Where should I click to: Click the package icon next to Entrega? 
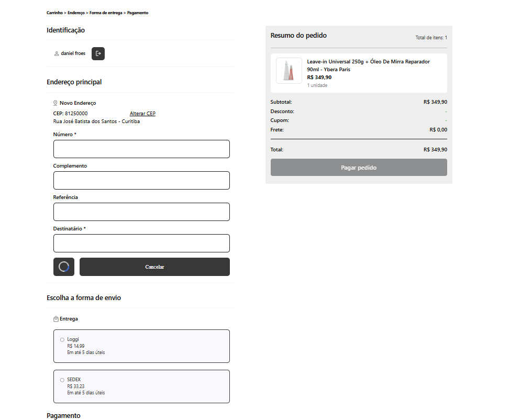(56, 319)
